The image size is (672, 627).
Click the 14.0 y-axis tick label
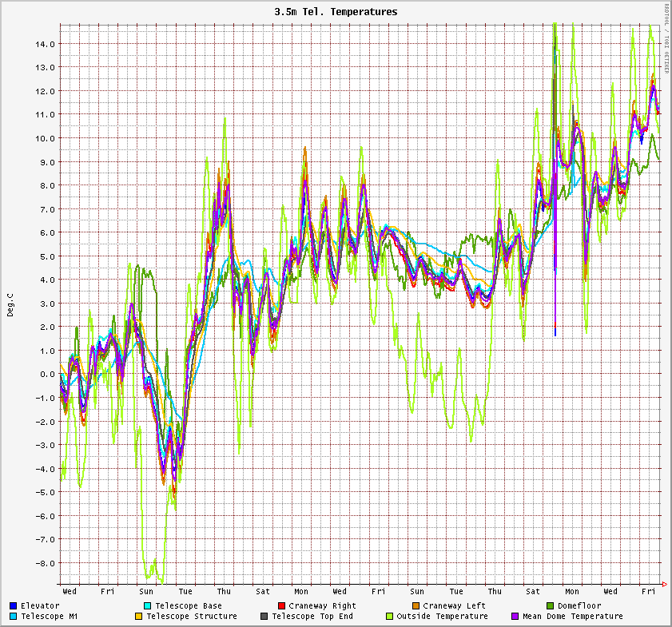pyautogui.click(x=44, y=44)
